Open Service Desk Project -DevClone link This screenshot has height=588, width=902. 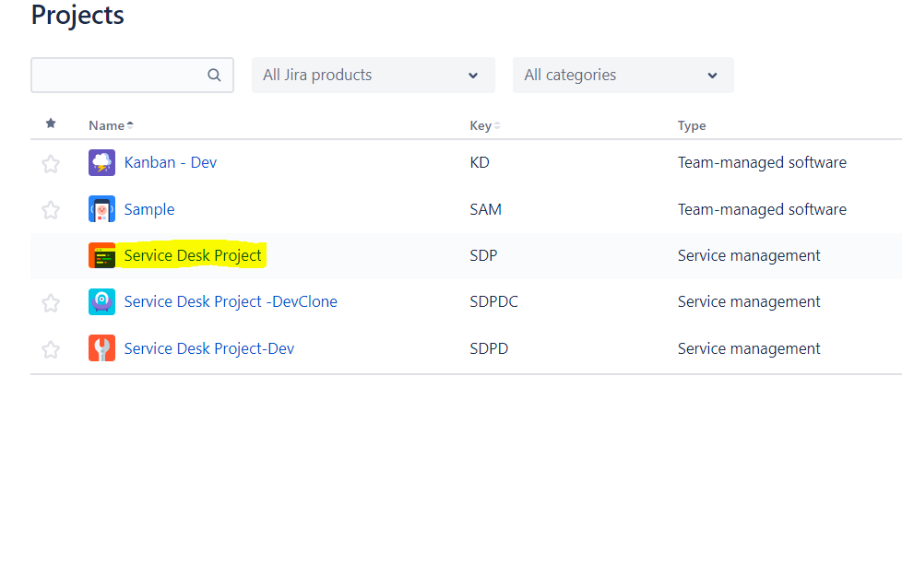pyautogui.click(x=231, y=301)
